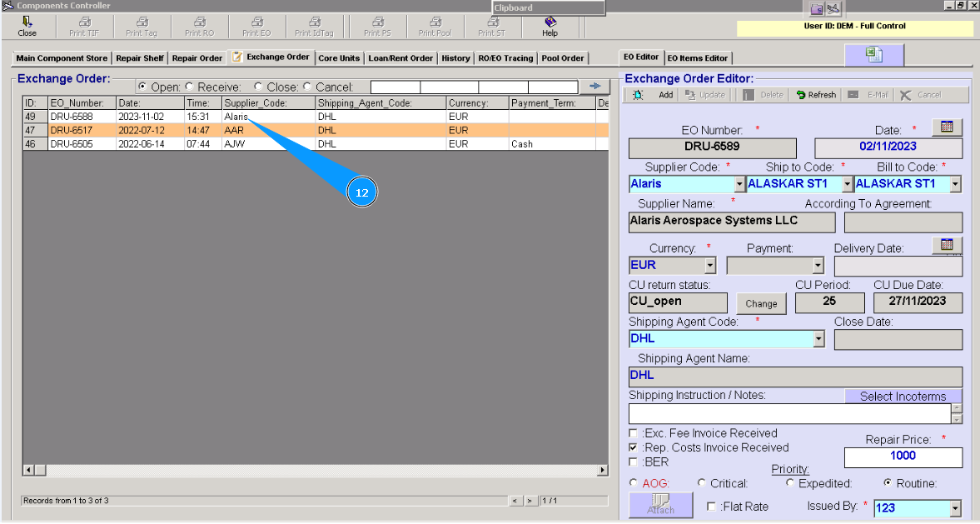
Task: Tick the Flat Rate checkbox
Action: 711,506
